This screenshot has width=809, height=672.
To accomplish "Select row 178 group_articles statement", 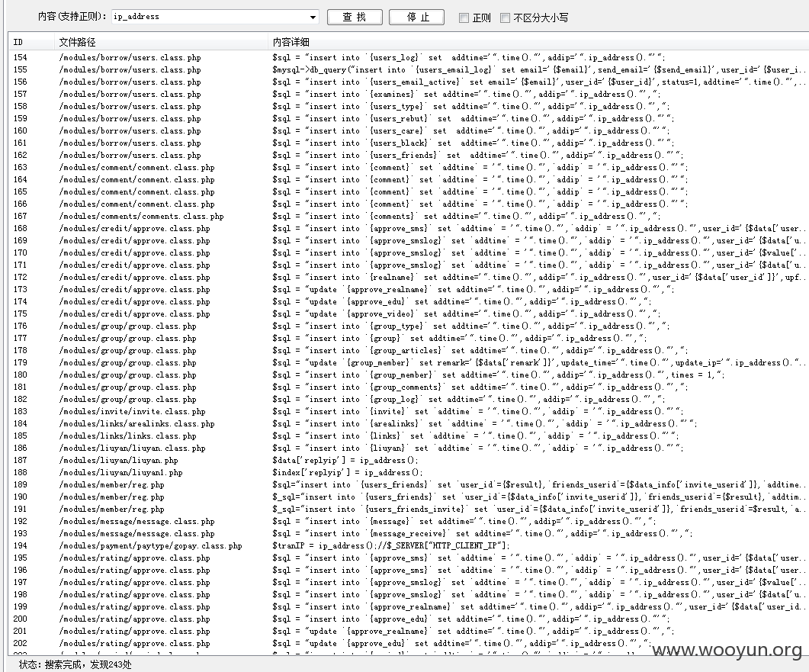I will coord(480,350).
